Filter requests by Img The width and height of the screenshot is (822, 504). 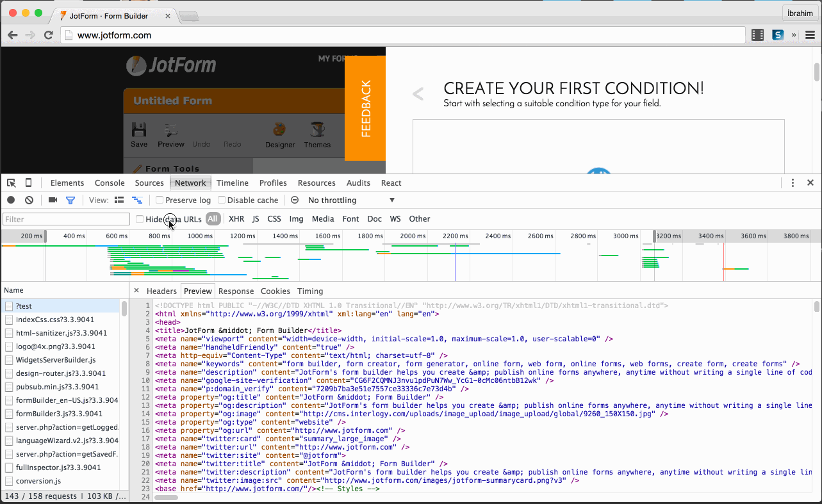pos(296,219)
